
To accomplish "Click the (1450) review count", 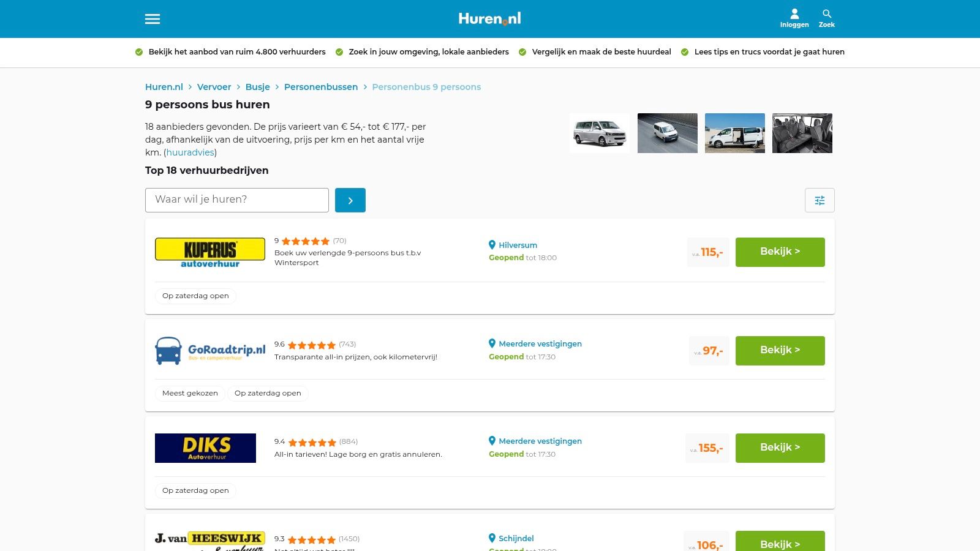I will point(349,539).
